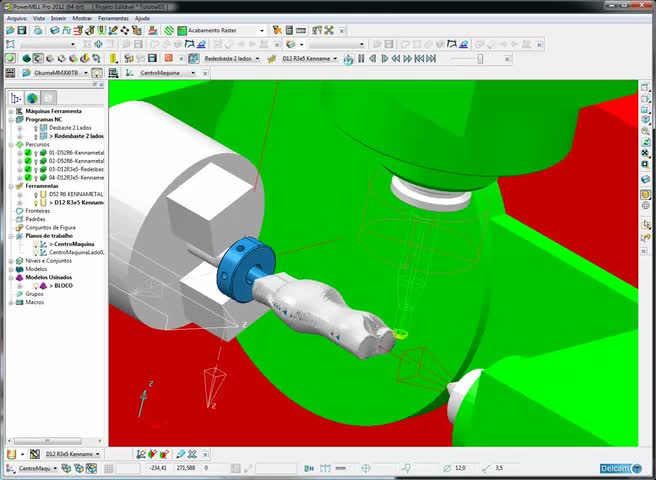This screenshot has width=656, height=480.
Task: Open the Vista menu
Action: click(x=39, y=18)
